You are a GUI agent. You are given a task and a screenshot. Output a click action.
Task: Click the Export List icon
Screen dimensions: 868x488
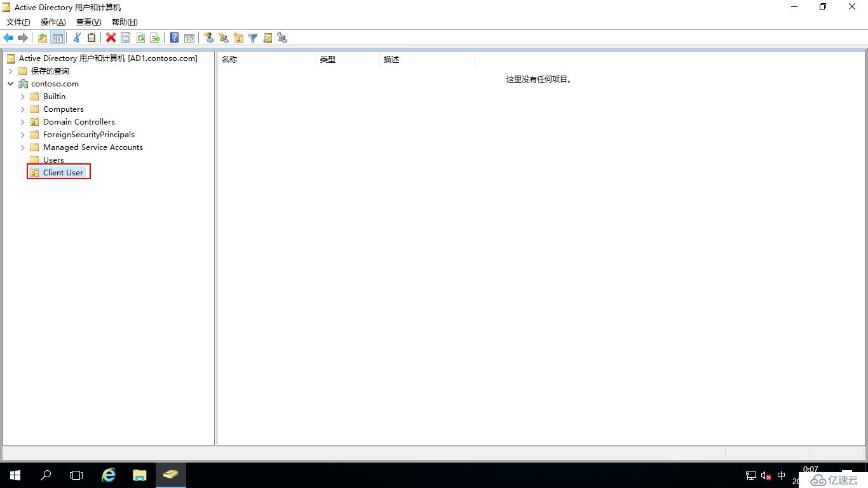(155, 38)
